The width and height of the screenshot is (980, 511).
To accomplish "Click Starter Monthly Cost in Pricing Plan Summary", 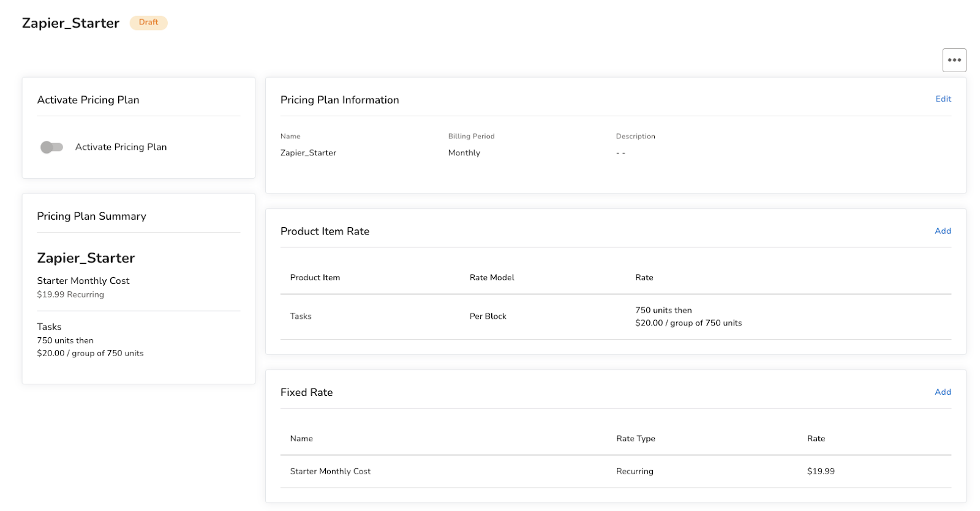I will coord(83,281).
